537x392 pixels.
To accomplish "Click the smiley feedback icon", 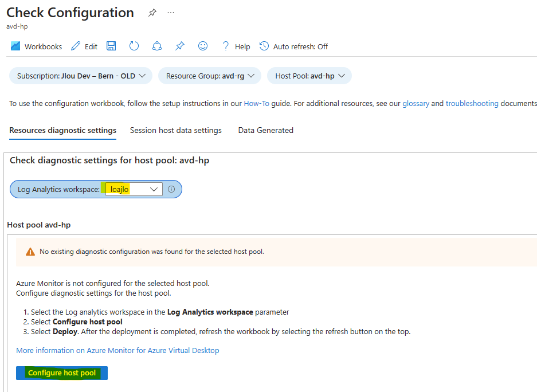I will coord(203,46).
